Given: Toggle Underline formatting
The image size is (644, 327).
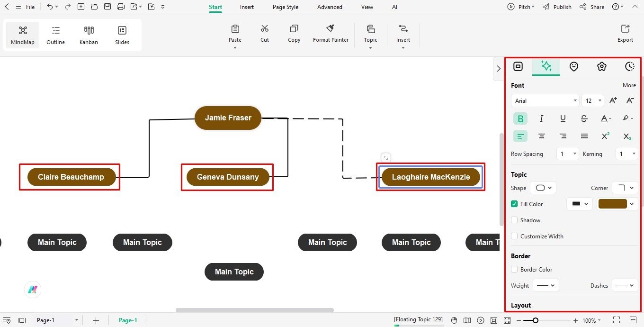Looking at the screenshot, I should [563, 118].
